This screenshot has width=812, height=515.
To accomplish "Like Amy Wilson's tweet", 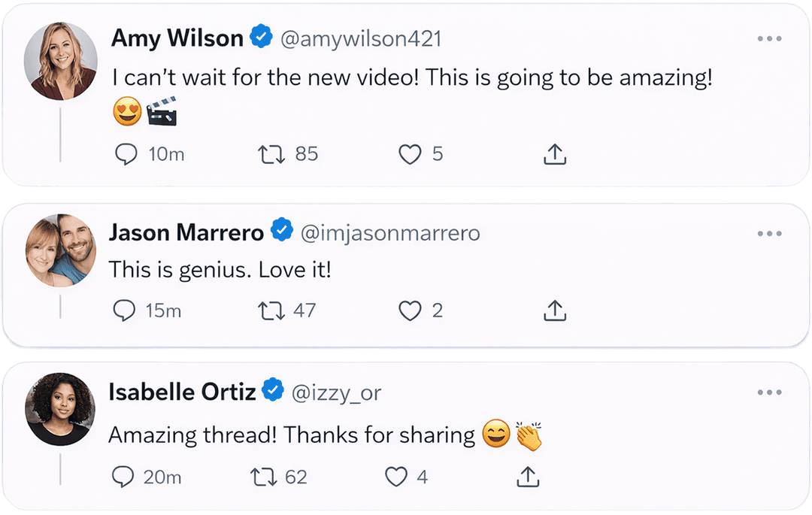I will (409, 155).
